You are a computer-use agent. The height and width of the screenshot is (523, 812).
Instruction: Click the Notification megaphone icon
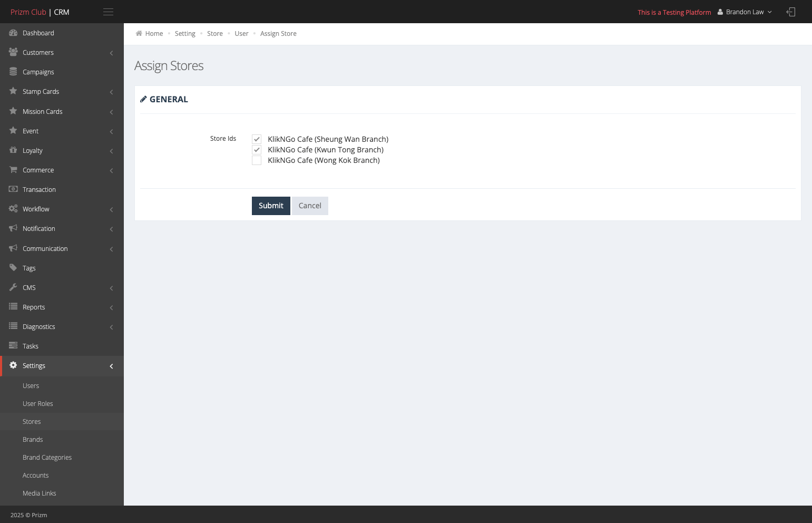[13, 228]
